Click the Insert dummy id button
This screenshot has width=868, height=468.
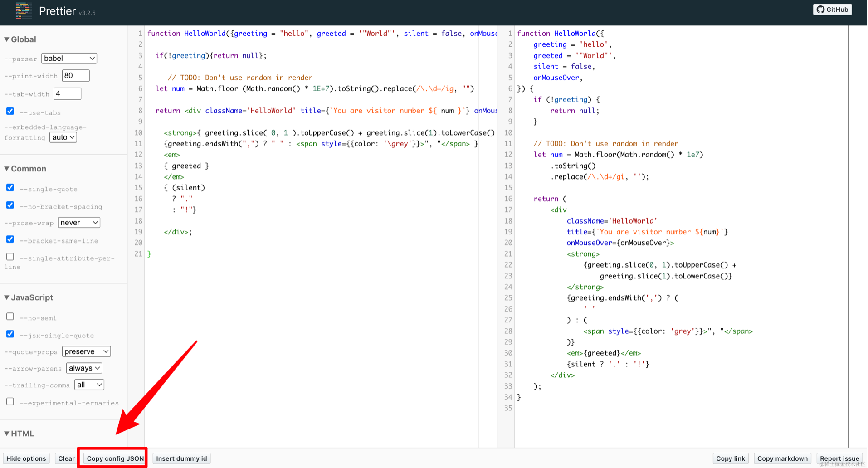(x=181, y=458)
